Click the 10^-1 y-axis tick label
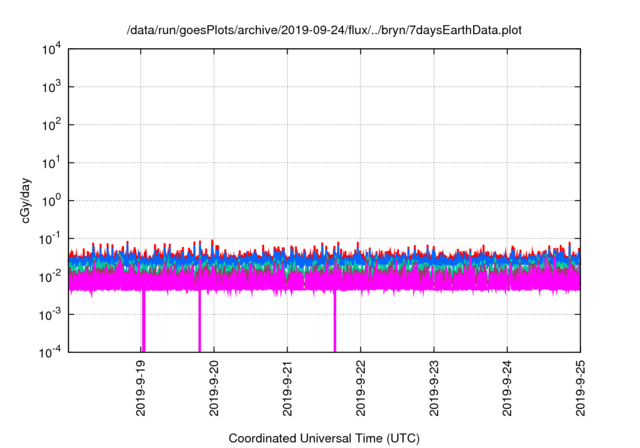Screen dimensions: 640x448 (50, 239)
